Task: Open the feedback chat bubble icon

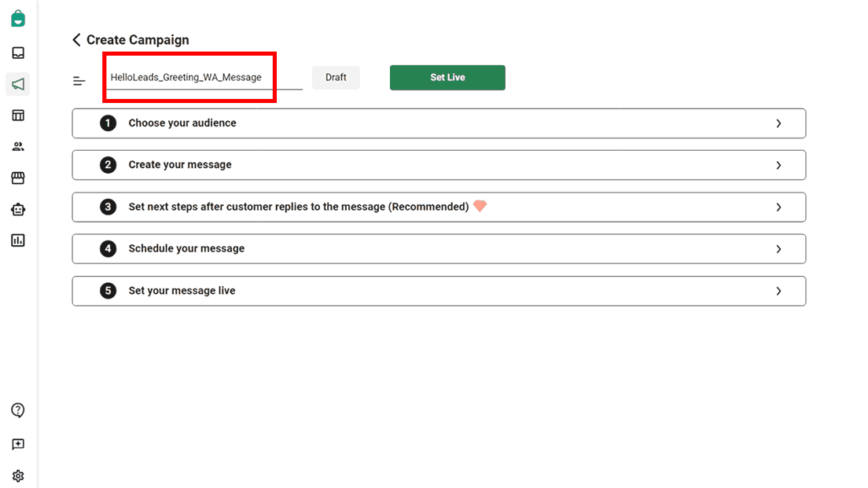Action: 18,444
